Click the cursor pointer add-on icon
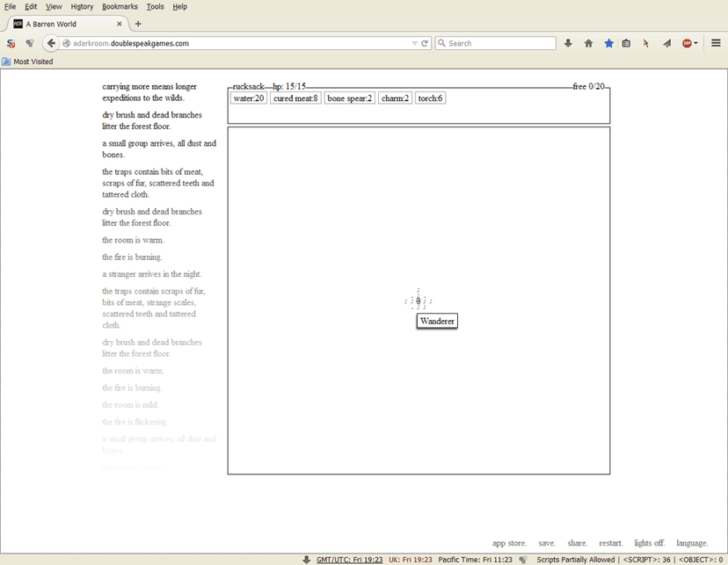The width and height of the screenshot is (728, 565). tap(646, 43)
